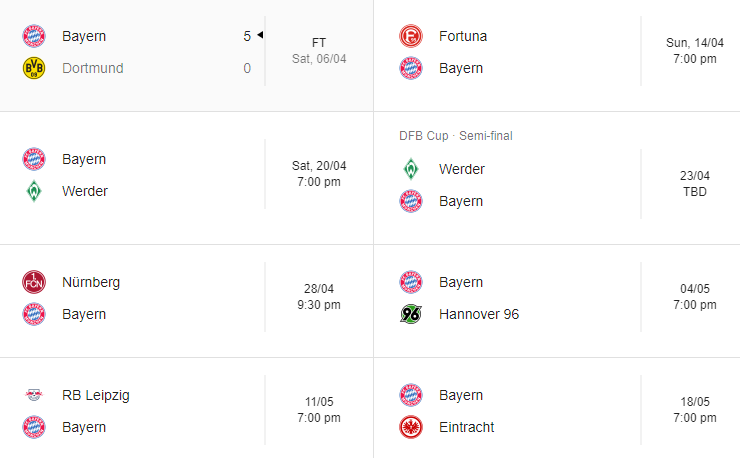Click the Hannover 96 crest icon
Screen dimensions: 740x458
tap(411, 314)
